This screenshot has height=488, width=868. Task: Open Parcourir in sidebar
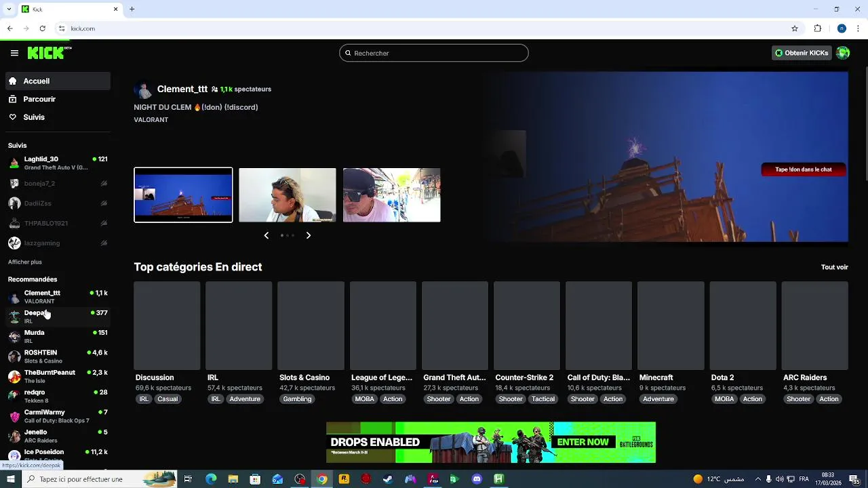click(58, 99)
